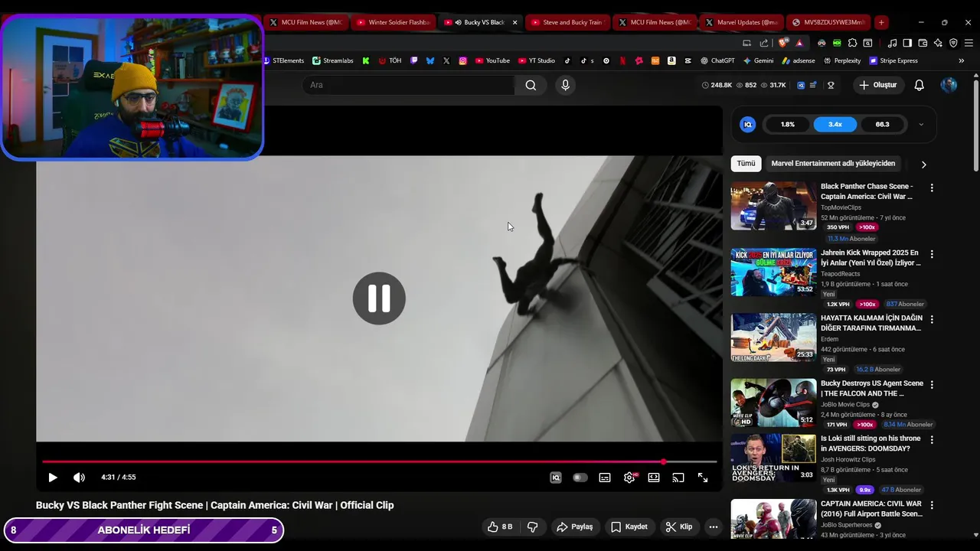Open menu for Is Loki still sitting
Image resolution: width=980 pixels, height=551 pixels.
[x=932, y=440]
